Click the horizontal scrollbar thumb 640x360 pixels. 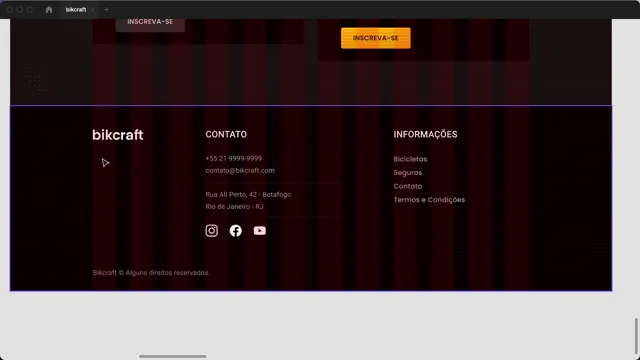(173, 356)
